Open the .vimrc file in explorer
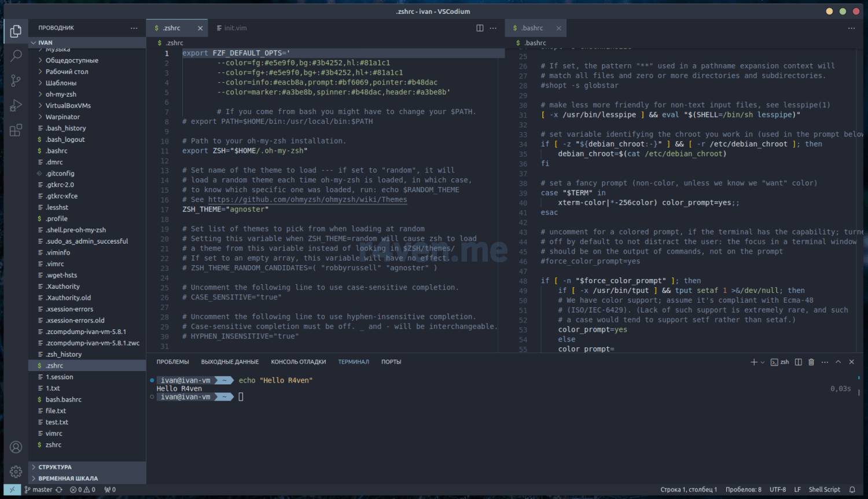868x499 pixels. 55,264
